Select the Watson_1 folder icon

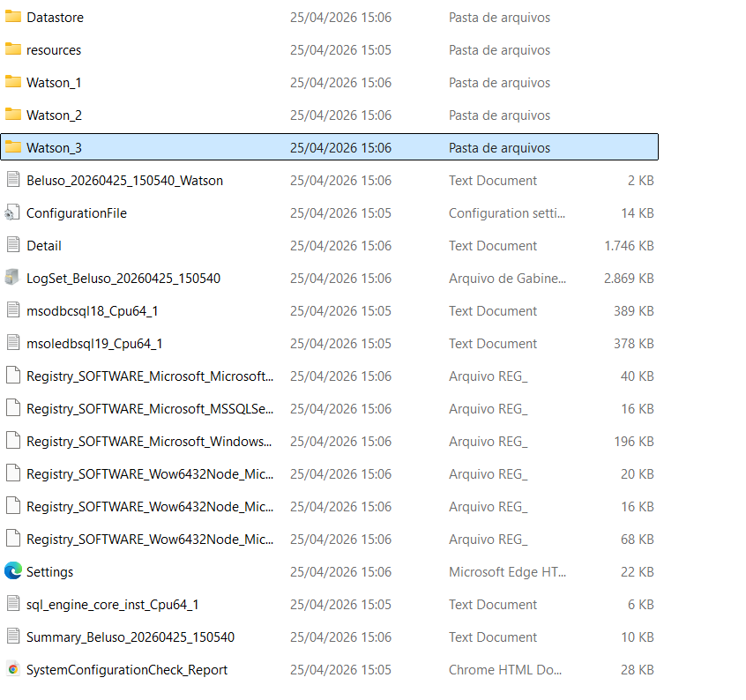[x=13, y=82]
